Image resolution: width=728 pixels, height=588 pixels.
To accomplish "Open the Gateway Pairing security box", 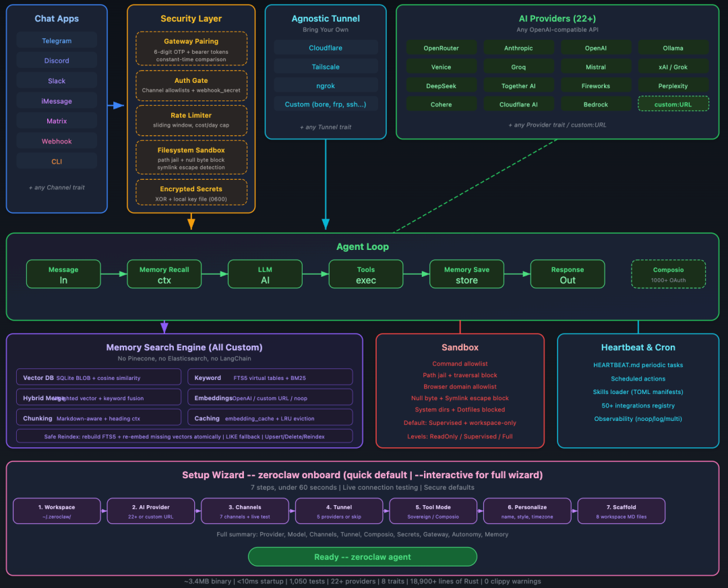I will 191,48.
